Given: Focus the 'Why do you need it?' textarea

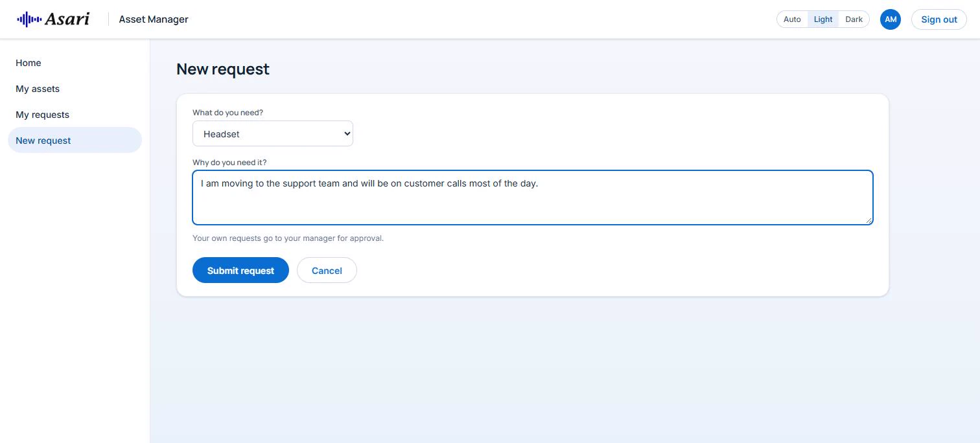Looking at the screenshot, I should 533,198.
